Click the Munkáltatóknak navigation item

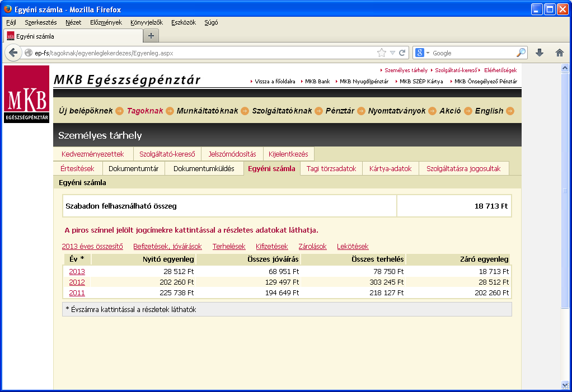pyautogui.click(x=207, y=111)
